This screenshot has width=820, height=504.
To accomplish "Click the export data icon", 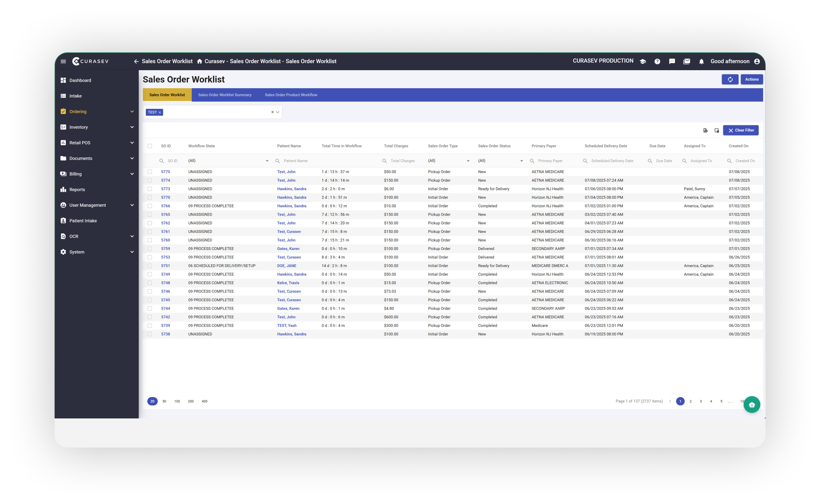I will [705, 130].
